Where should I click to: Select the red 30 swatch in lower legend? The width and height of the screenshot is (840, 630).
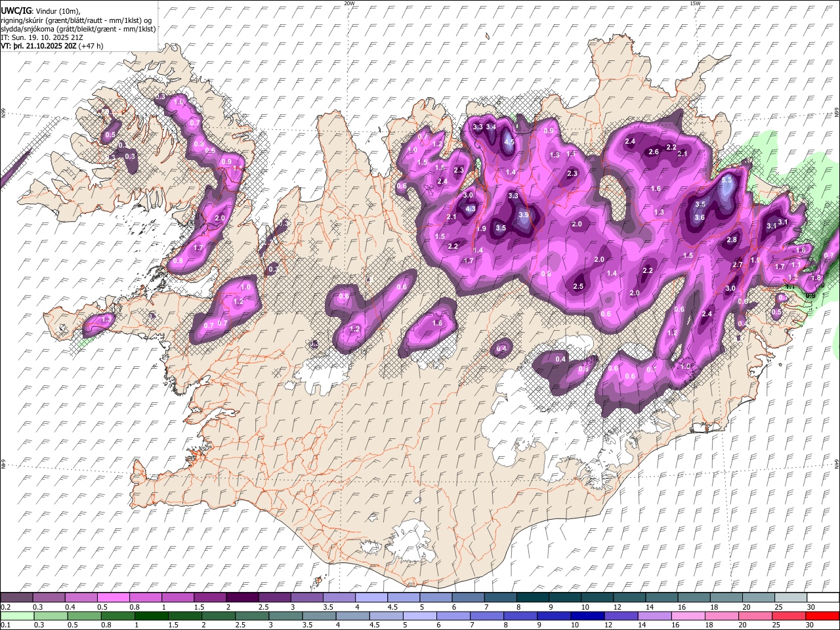point(822,616)
